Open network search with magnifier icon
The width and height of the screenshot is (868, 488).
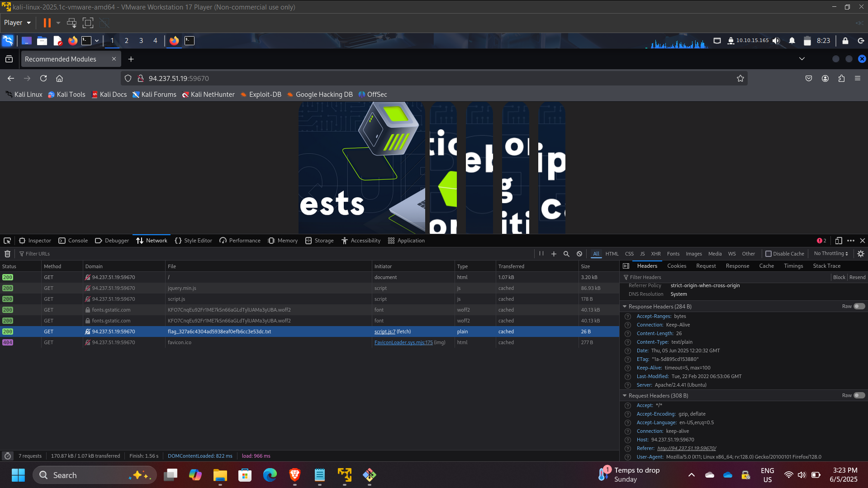tap(566, 254)
